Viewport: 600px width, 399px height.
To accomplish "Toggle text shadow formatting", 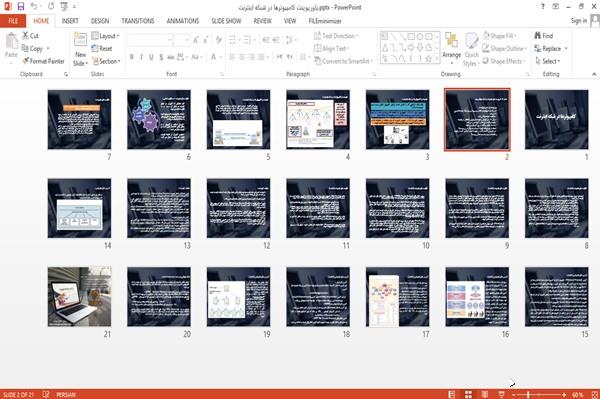I will [x=161, y=57].
